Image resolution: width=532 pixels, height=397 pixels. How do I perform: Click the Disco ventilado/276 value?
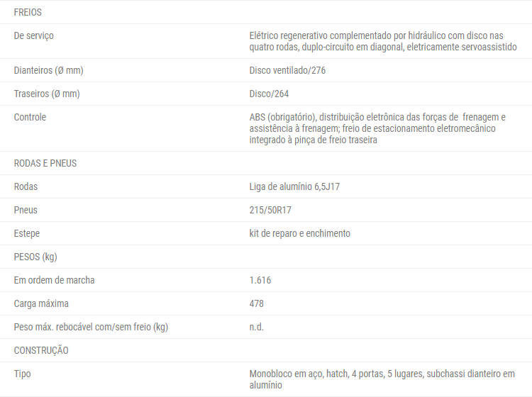[287, 70]
